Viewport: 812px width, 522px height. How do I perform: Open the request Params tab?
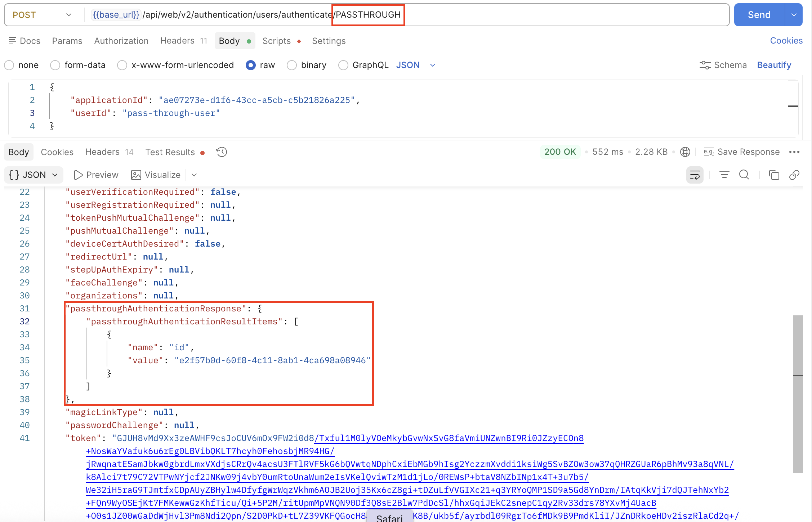click(x=67, y=41)
